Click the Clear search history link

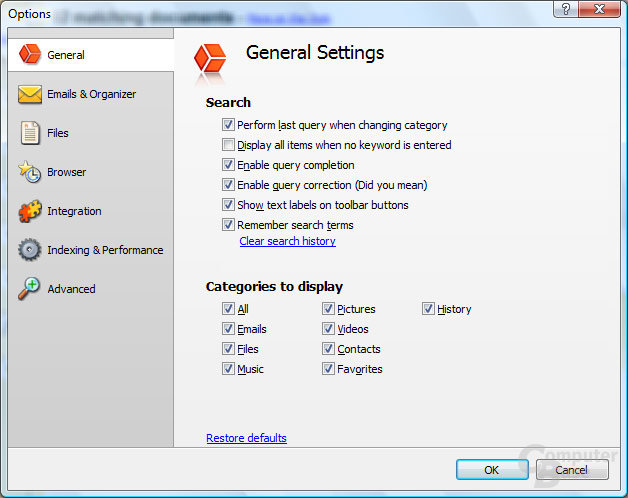[288, 241]
